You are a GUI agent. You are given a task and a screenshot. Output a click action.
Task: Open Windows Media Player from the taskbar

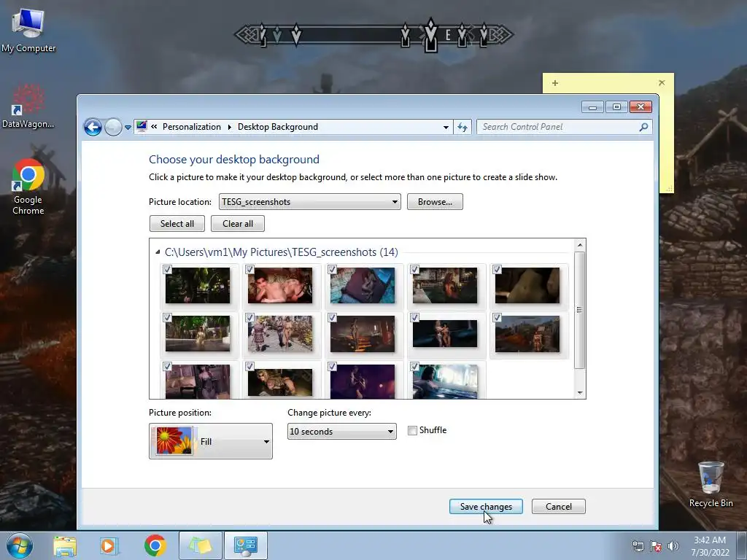(x=109, y=545)
